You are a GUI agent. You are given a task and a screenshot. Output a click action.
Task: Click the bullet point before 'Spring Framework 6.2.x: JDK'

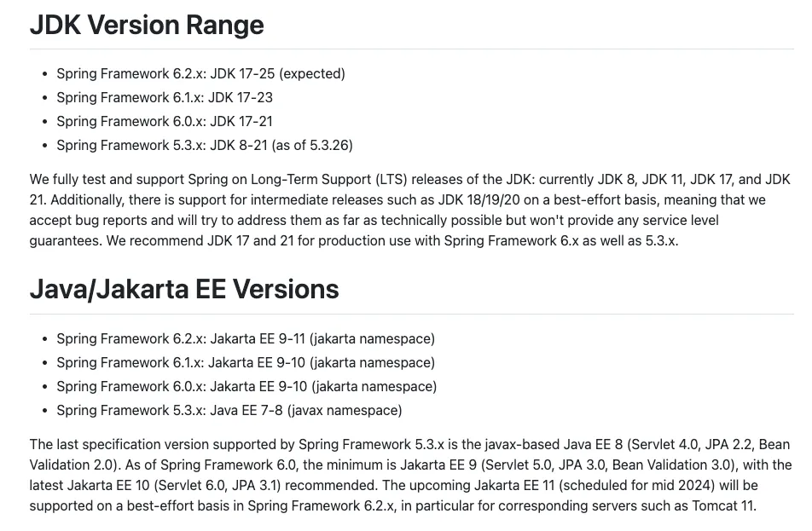44,74
